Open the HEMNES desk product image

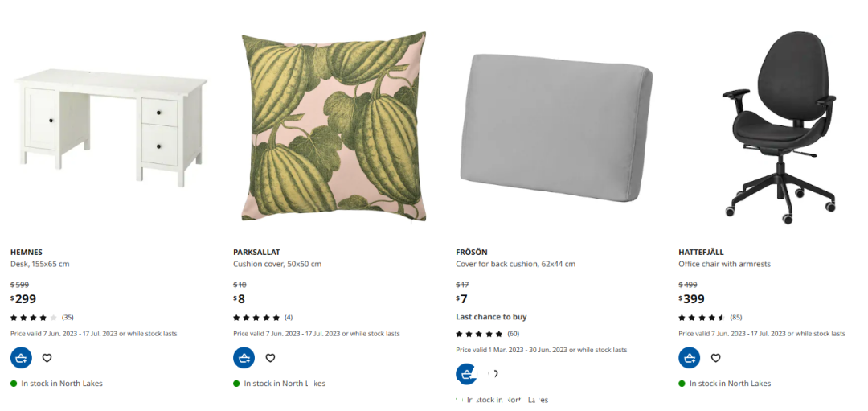click(x=111, y=127)
